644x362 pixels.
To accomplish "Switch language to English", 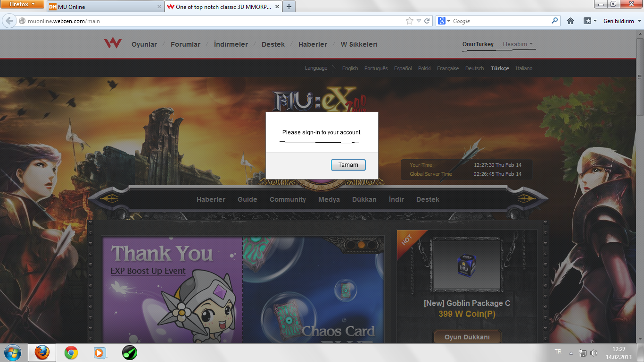I will [350, 68].
